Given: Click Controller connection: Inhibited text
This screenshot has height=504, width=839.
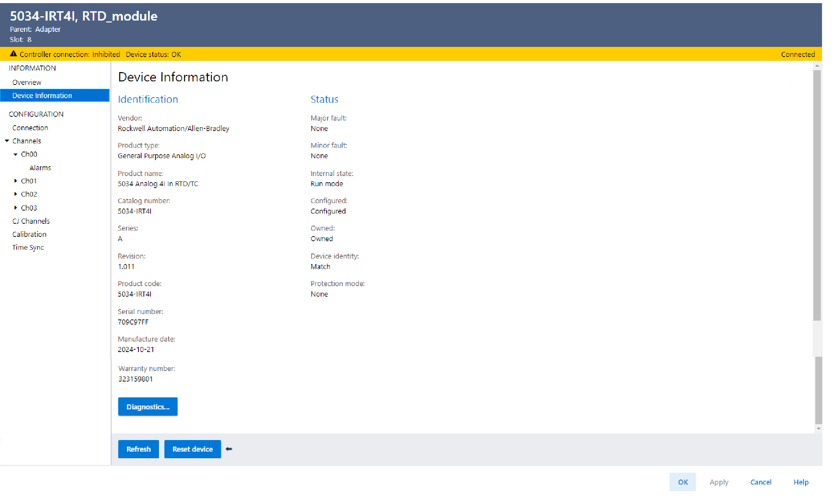Looking at the screenshot, I should coord(70,54).
